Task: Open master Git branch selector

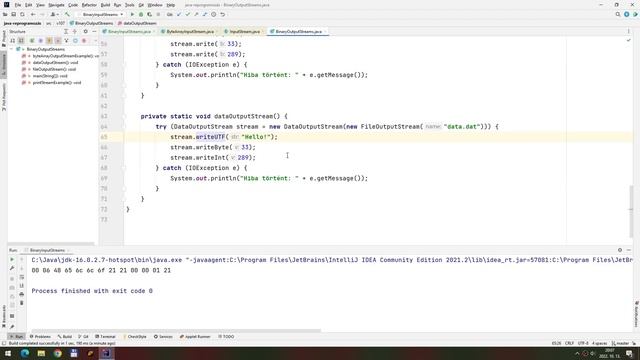Action: (621, 343)
